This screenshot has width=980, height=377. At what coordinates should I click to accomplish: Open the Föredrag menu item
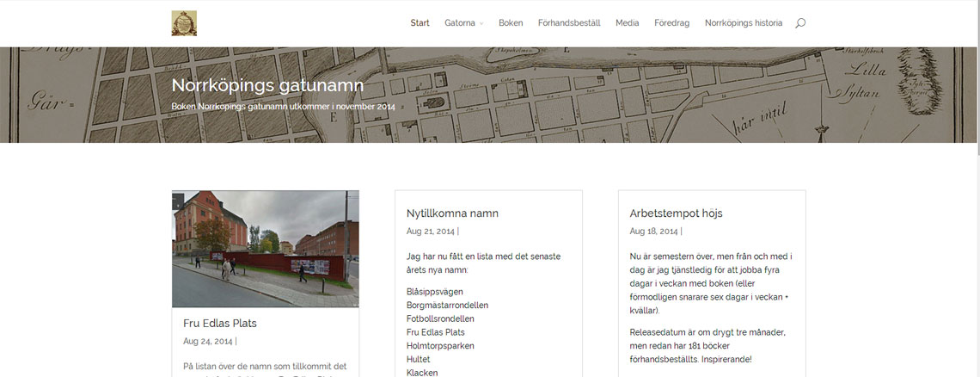point(672,23)
